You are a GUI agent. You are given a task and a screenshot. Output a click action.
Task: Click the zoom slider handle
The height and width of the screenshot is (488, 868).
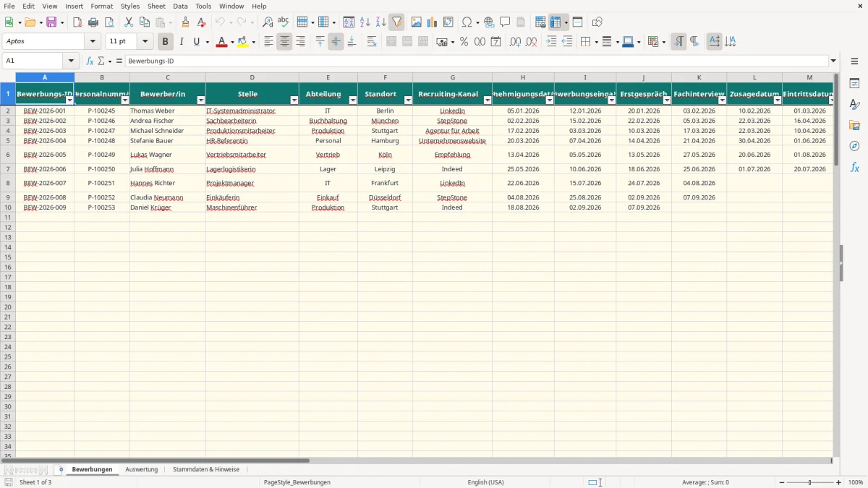click(x=810, y=482)
